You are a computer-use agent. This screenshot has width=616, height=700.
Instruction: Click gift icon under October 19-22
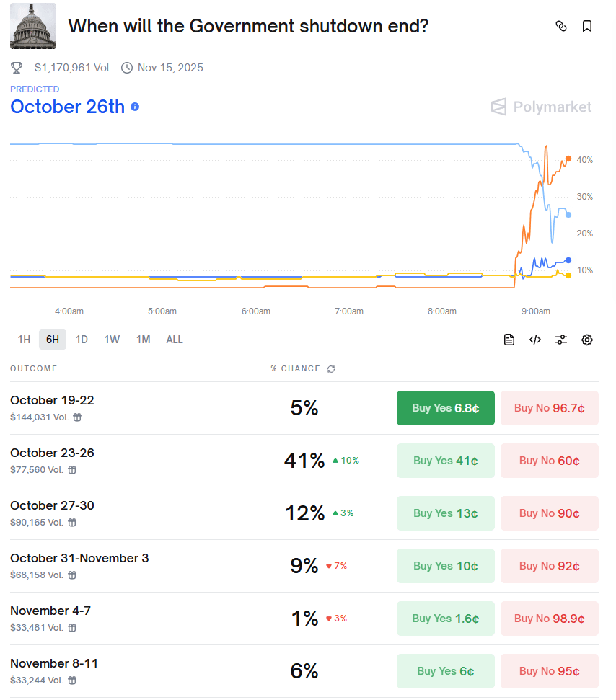pyautogui.click(x=77, y=417)
